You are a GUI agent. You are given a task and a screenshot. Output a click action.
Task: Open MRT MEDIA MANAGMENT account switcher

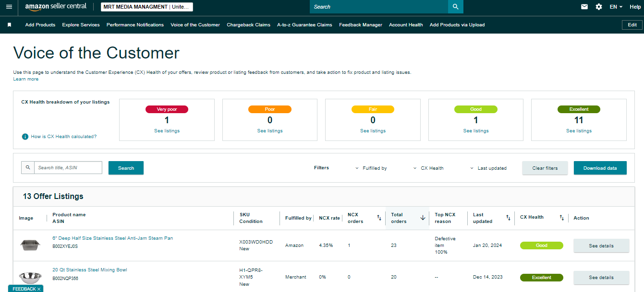[x=147, y=7]
